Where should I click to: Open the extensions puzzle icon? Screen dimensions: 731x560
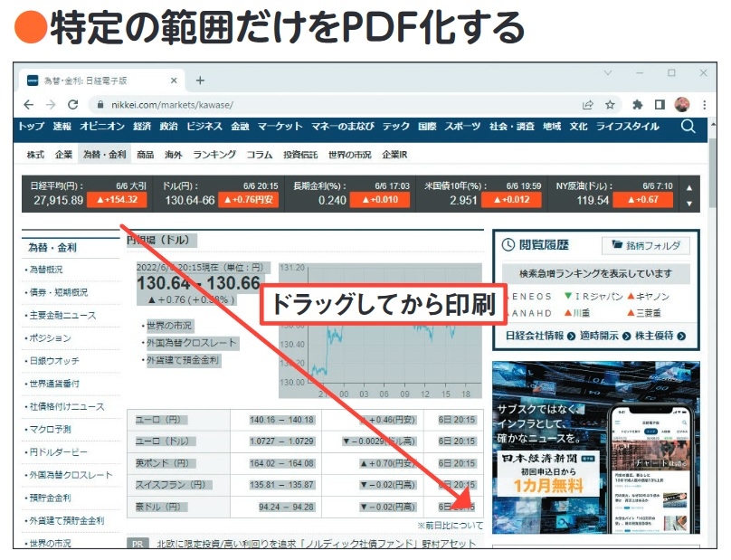[637, 105]
